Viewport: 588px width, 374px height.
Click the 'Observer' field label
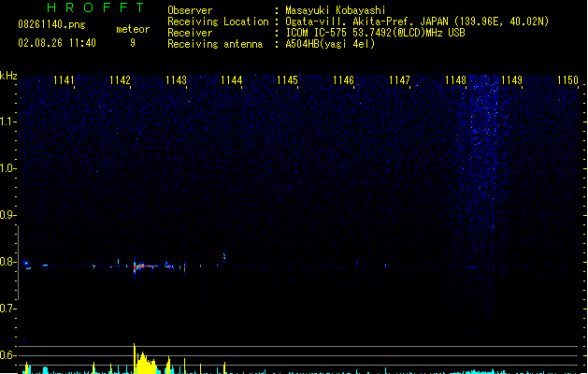tap(190, 10)
